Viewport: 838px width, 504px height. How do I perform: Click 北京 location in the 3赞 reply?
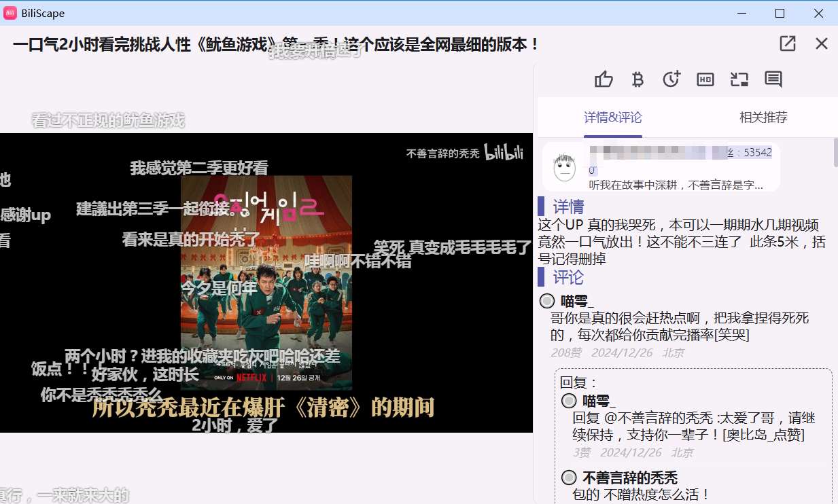click(x=682, y=452)
